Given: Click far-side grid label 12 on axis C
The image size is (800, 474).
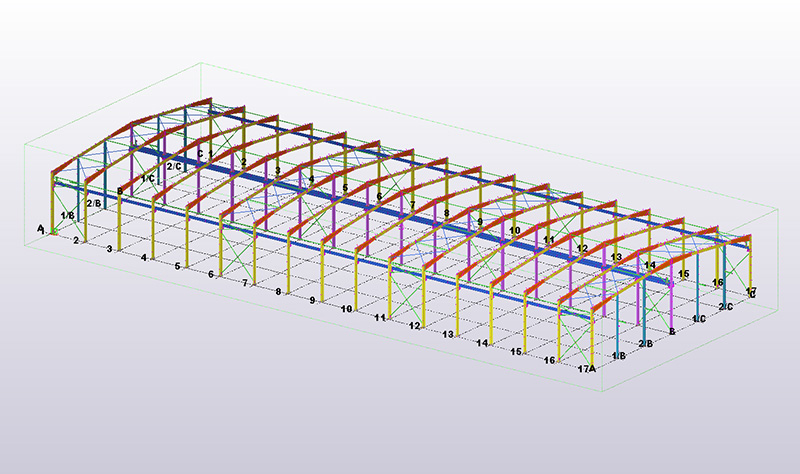Looking at the screenshot, I should (x=582, y=248).
